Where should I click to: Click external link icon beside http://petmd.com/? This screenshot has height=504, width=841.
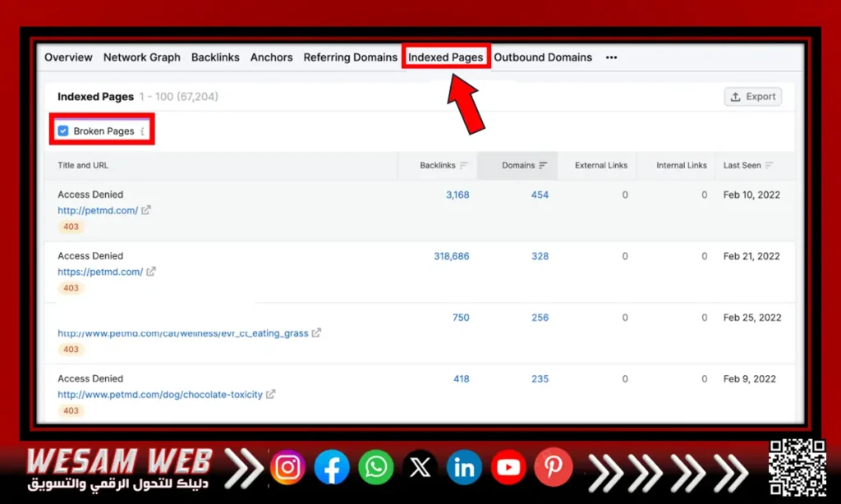click(146, 210)
